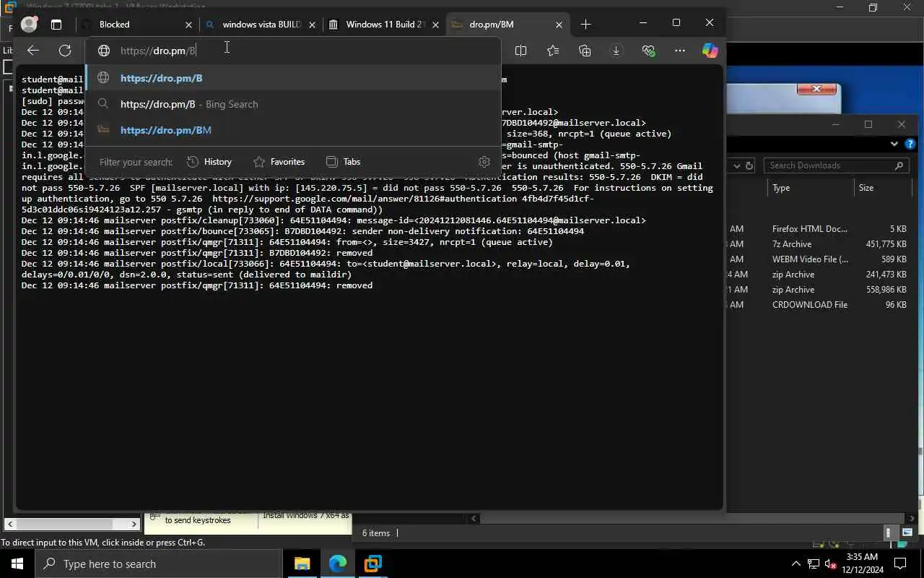Open File Explorer from the taskbar
The height and width of the screenshot is (578, 924).
coord(302,564)
